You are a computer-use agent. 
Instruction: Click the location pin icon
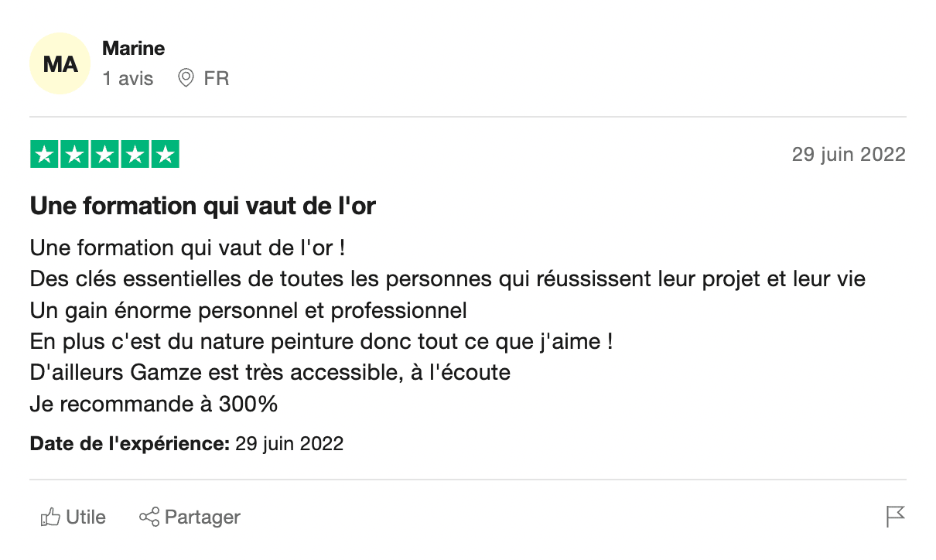tap(186, 78)
